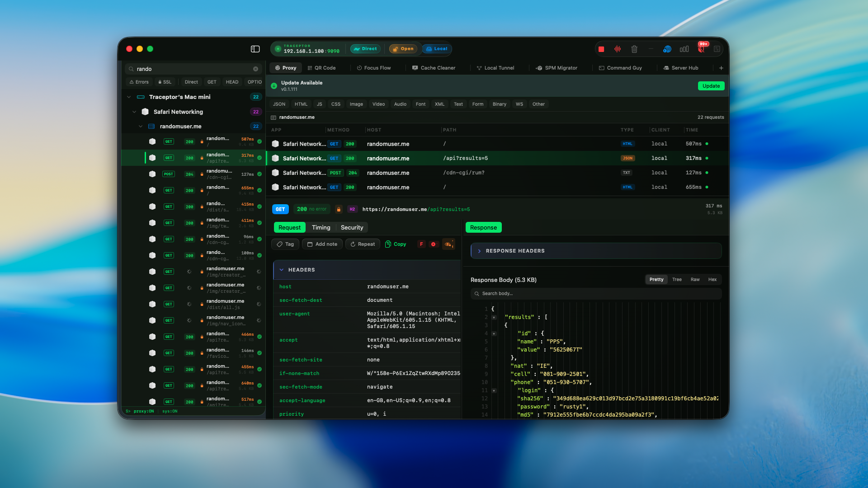Toggle the sidebar panel icon

point(255,49)
